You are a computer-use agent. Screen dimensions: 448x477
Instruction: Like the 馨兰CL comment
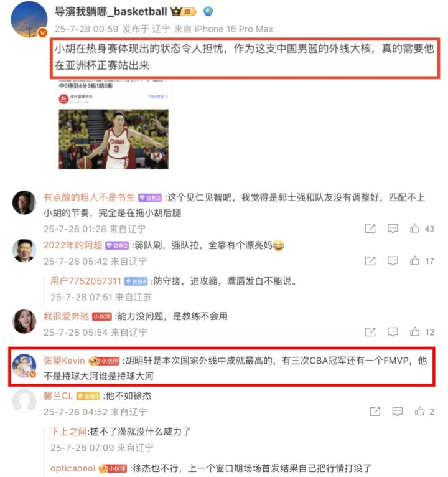(x=420, y=411)
